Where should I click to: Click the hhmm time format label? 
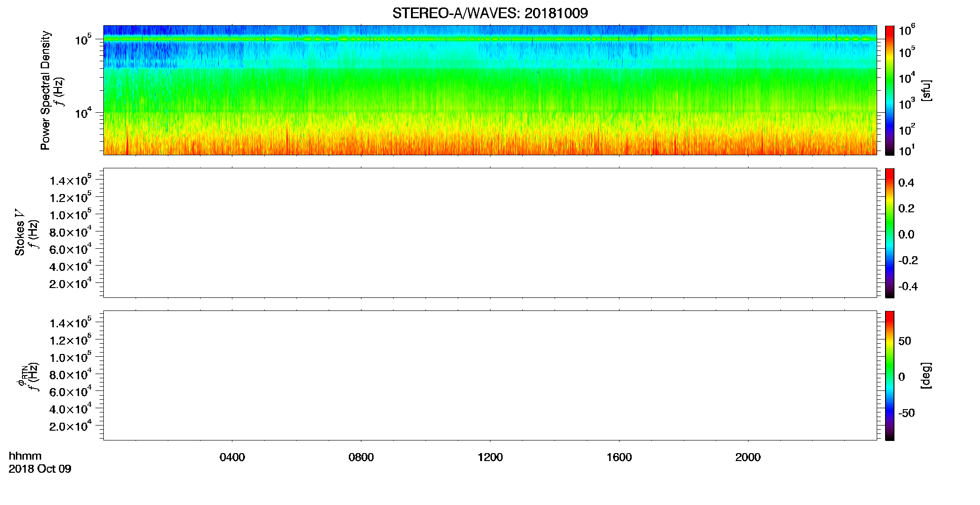click(x=25, y=456)
